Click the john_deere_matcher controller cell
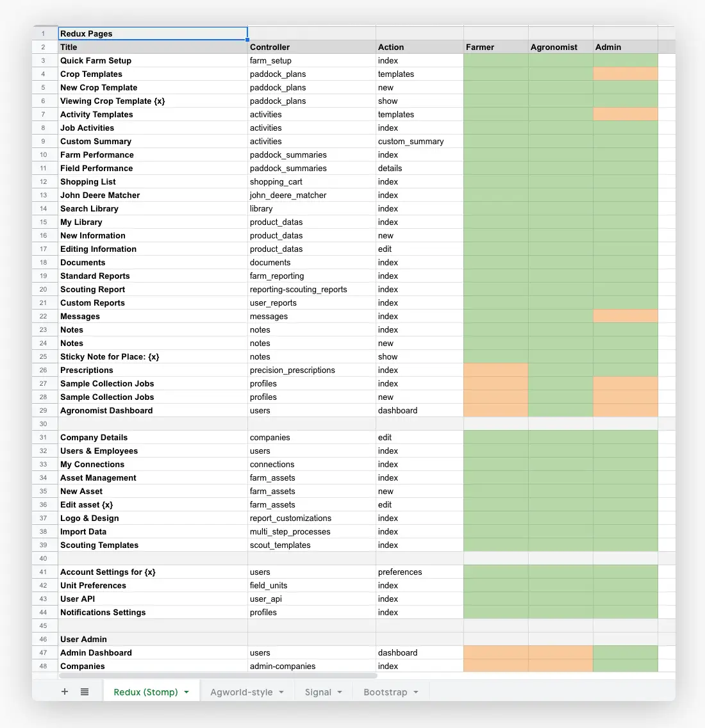The width and height of the screenshot is (705, 728). [x=311, y=195]
